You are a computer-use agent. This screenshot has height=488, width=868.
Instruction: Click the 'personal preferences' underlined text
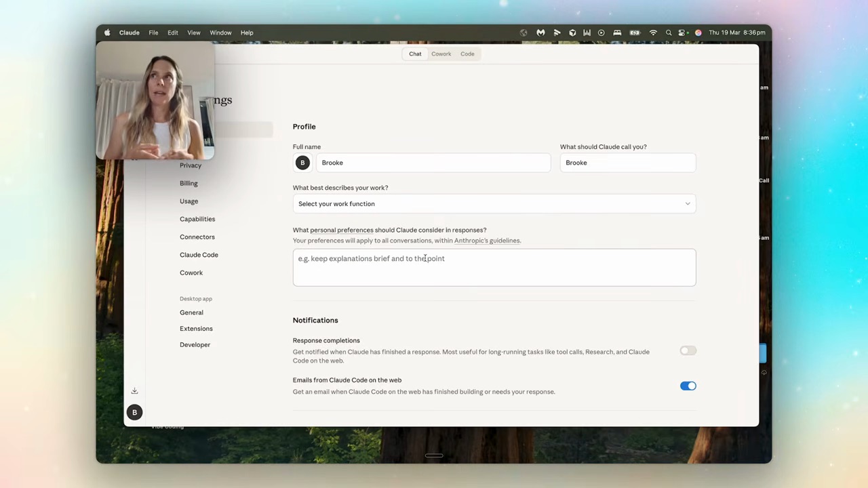342,230
